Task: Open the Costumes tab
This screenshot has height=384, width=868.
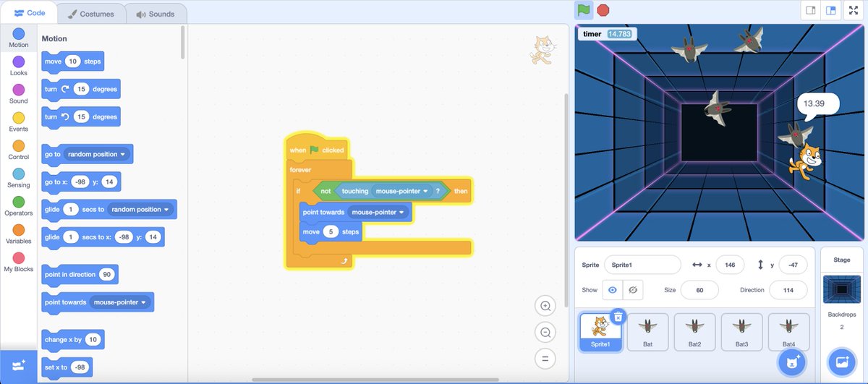Action: click(x=90, y=14)
